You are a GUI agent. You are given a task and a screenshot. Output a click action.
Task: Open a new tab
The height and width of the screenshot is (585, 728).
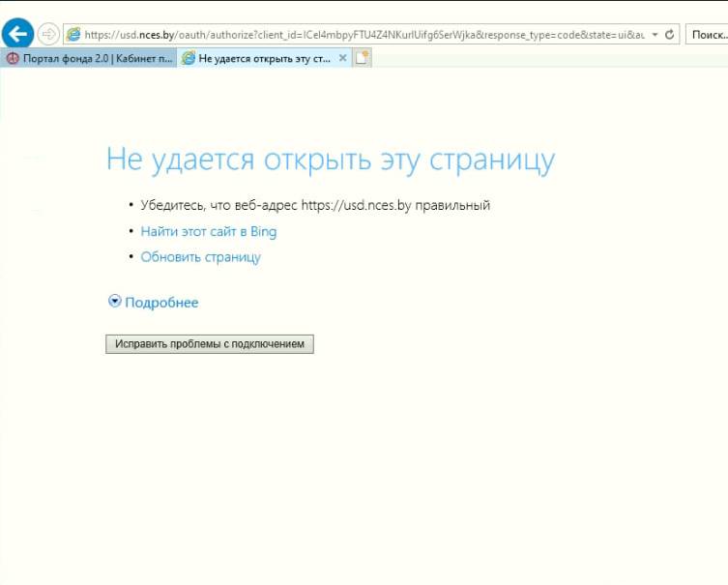click(363, 58)
